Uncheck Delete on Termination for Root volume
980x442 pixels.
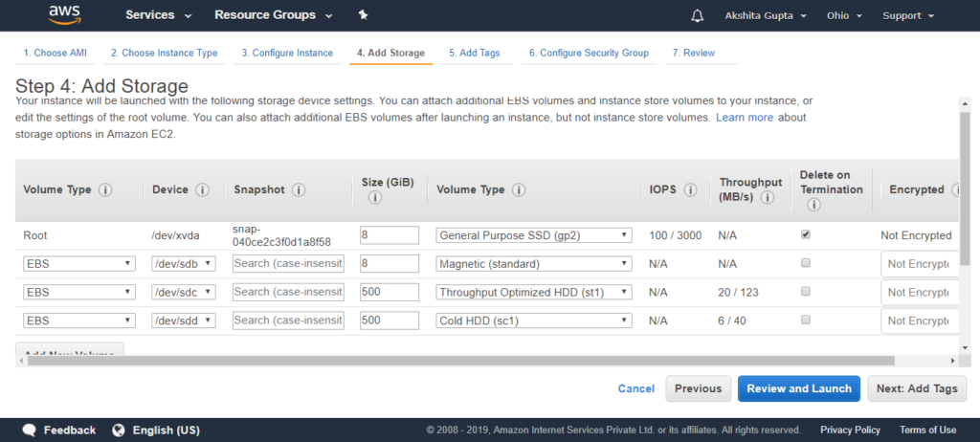click(806, 235)
